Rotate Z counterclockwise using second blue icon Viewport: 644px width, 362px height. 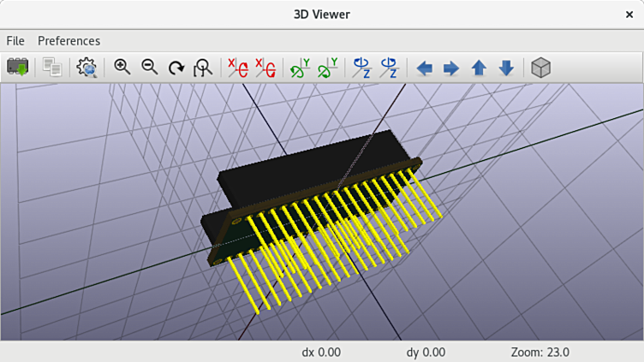(x=389, y=68)
